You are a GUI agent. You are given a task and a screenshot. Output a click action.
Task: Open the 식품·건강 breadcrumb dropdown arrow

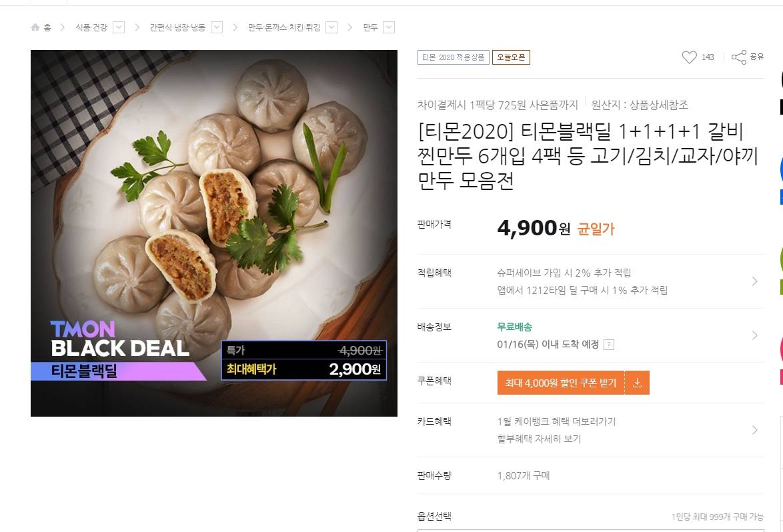[x=119, y=27]
